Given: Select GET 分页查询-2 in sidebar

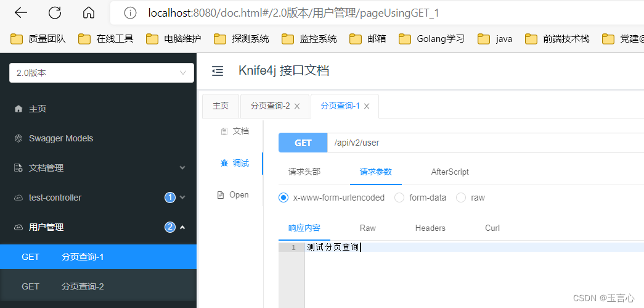Looking at the screenshot, I should pos(98,286).
